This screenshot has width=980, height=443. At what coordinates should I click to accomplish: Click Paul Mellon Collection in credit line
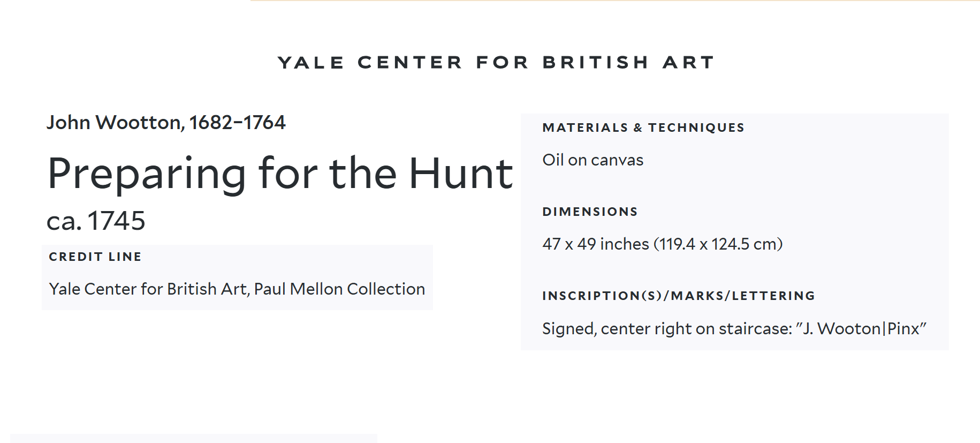[339, 289]
